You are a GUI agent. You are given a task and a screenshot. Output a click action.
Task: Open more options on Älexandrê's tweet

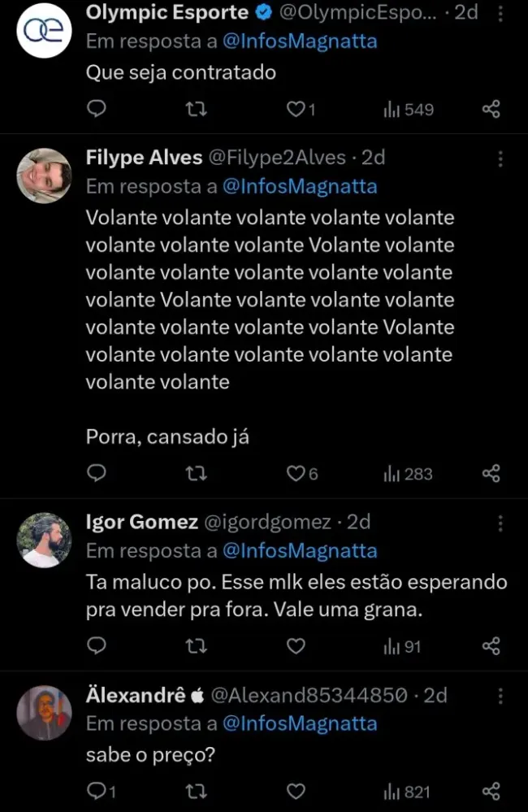(501, 697)
